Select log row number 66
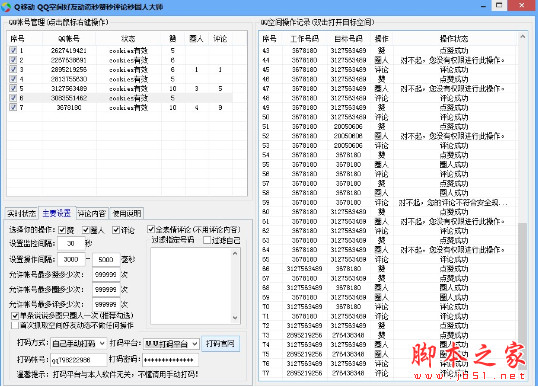This screenshot has height=387, width=538. coord(388,269)
